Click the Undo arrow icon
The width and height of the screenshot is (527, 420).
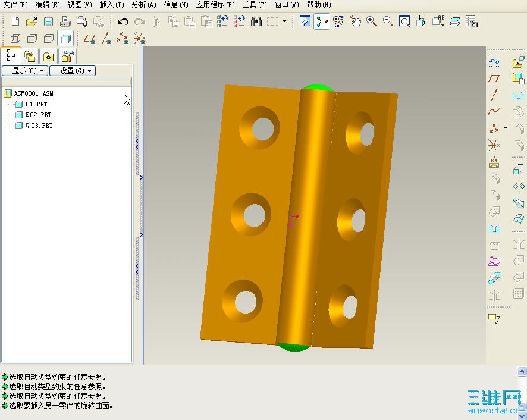pos(123,22)
